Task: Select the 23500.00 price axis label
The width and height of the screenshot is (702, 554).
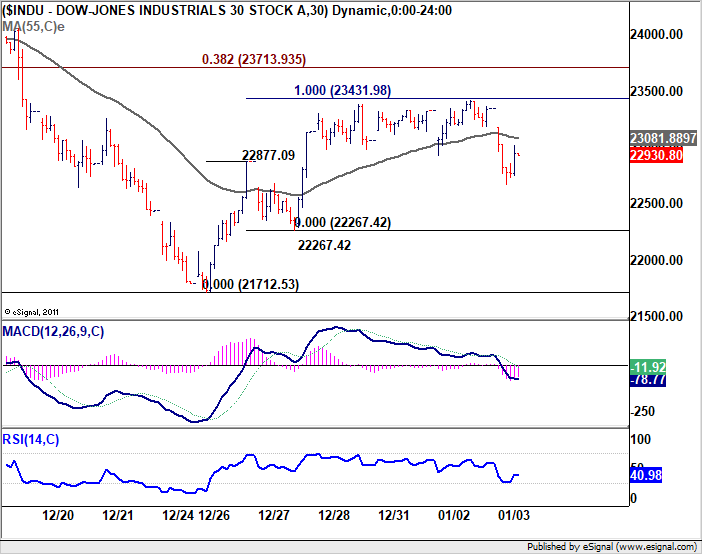Action: [x=656, y=91]
